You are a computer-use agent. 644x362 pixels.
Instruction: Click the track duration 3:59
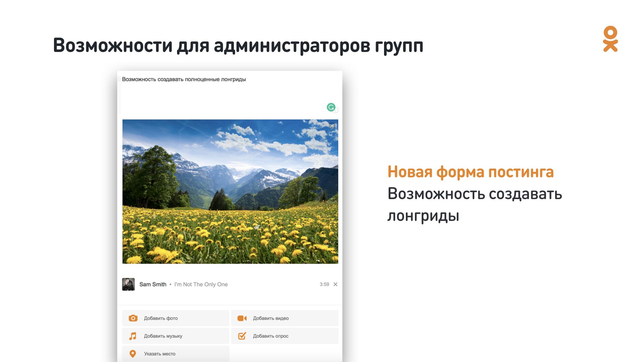324,284
